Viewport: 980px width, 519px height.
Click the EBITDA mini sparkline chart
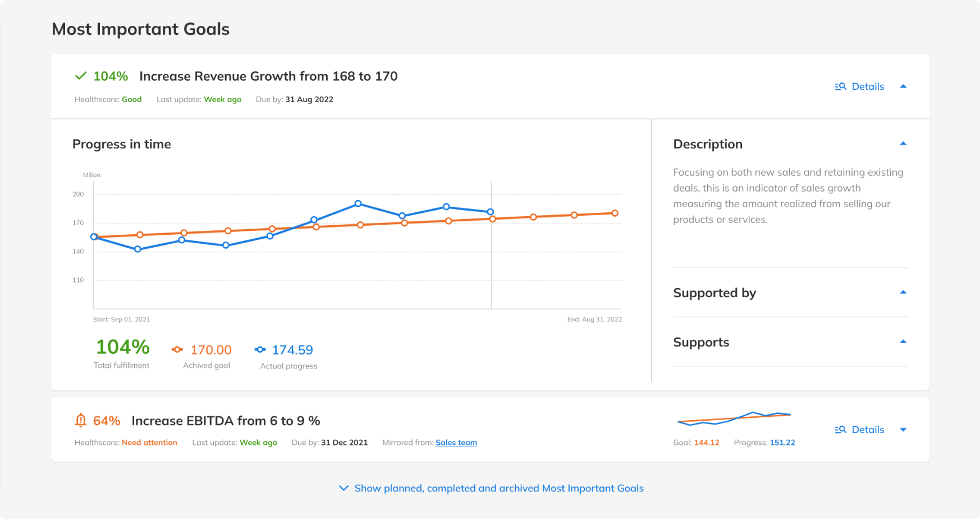click(734, 418)
